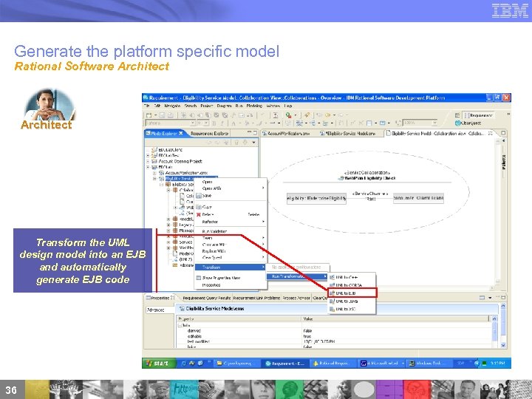Open the Modeling menu
The height and width of the screenshot is (399, 532).
pos(254,106)
